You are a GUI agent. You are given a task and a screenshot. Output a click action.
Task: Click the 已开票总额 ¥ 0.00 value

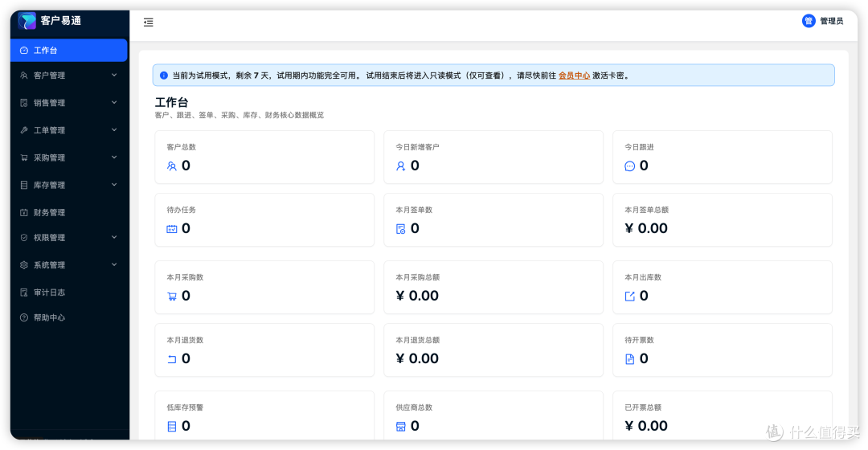(x=646, y=426)
